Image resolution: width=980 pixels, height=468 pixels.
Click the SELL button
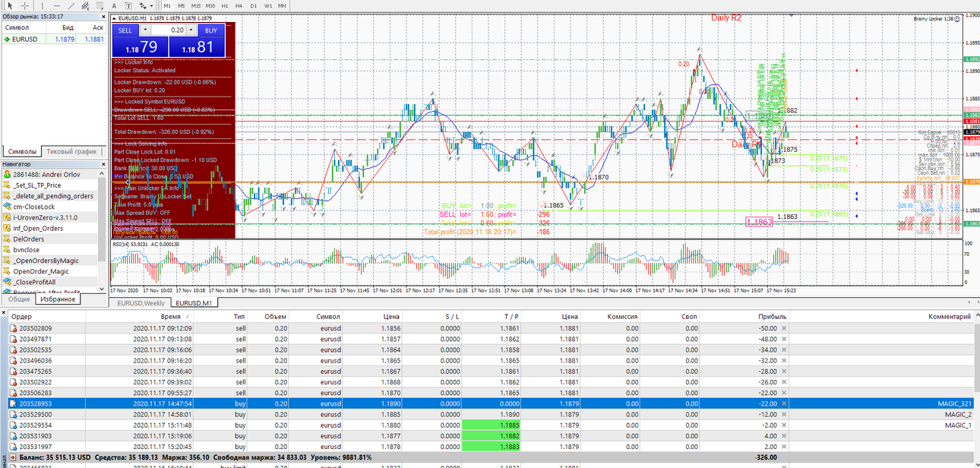pos(125,30)
